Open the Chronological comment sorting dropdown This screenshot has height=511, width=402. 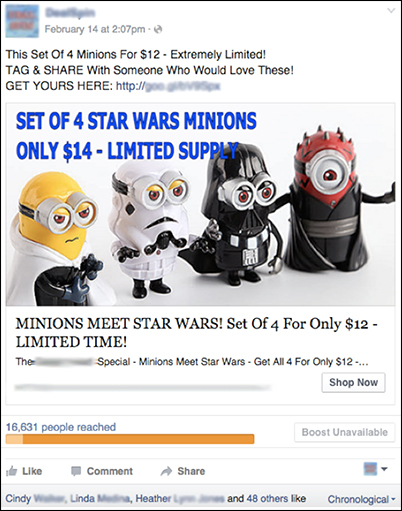pyautogui.click(x=361, y=499)
